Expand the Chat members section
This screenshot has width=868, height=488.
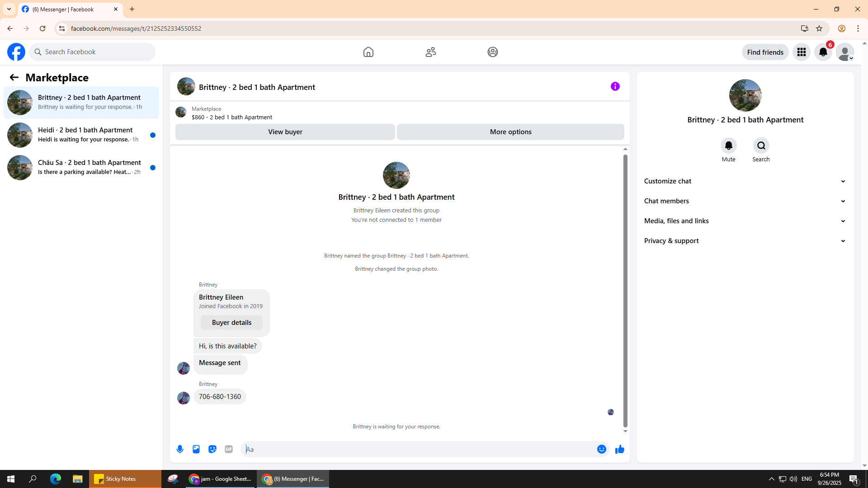745,201
